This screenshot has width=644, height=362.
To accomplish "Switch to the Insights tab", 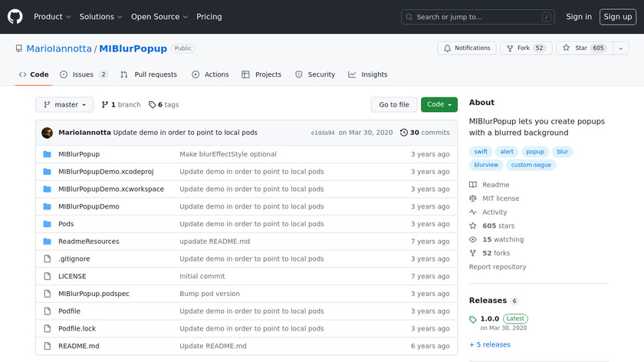I will pos(368,74).
